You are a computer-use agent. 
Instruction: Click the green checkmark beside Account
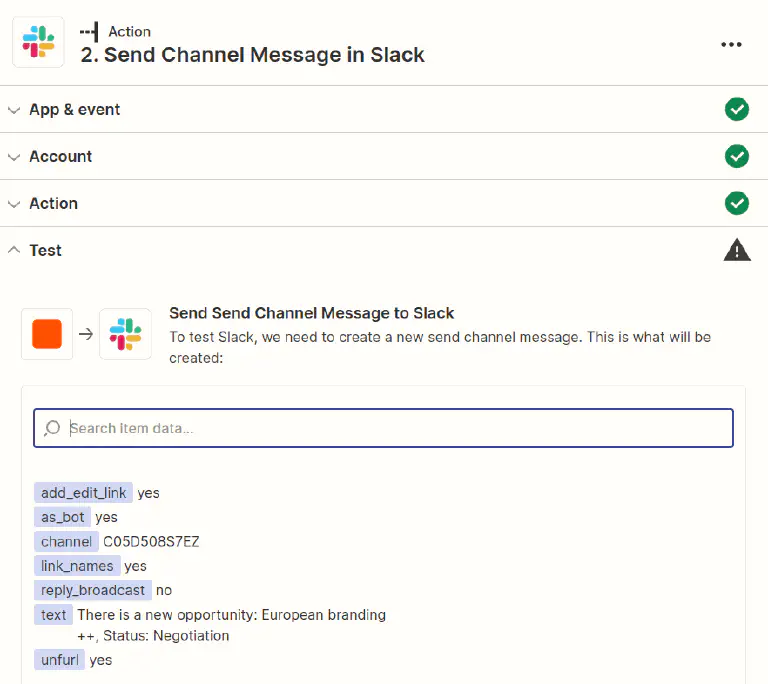click(x=737, y=156)
